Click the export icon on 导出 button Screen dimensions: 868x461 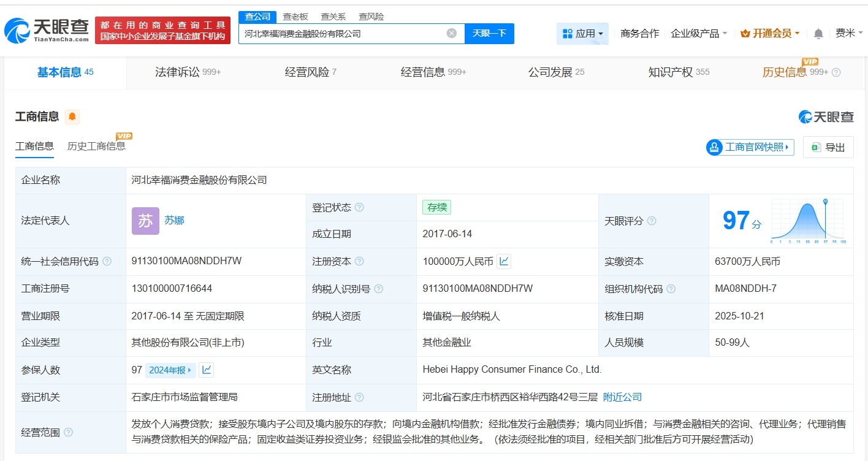(x=815, y=147)
